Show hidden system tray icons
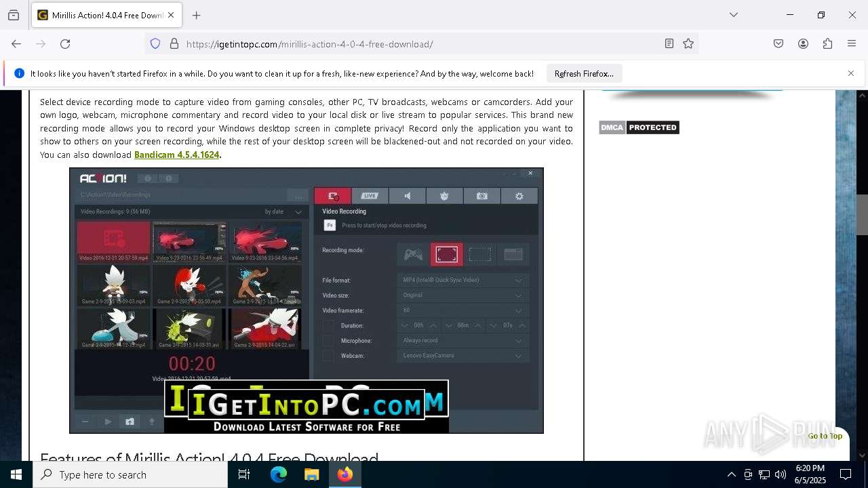The width and height of the screenshot is (868, 488). 731,474
